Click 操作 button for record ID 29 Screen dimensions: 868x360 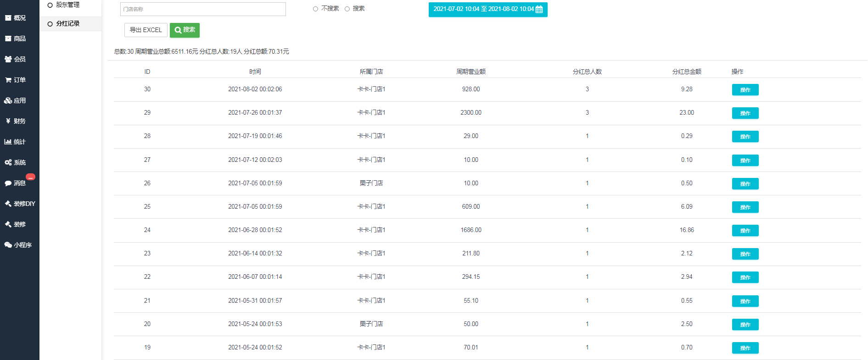(x=745, y=113)
